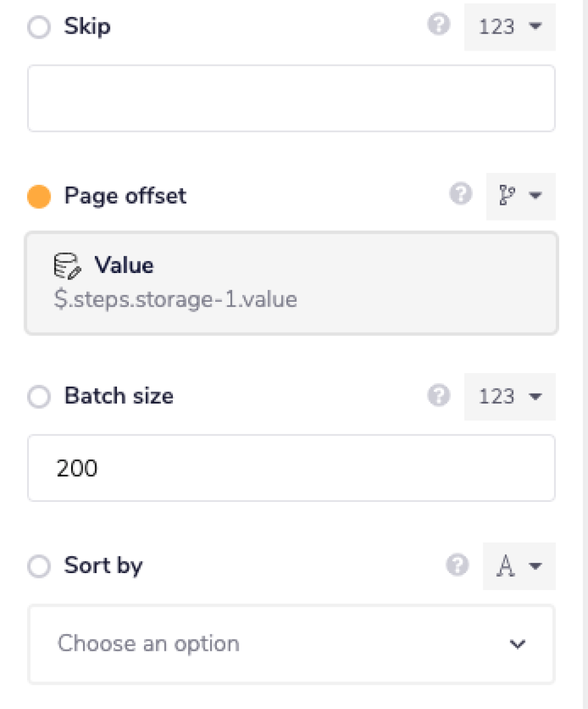This screenshot has height=709, width=588.
Task: Select the Sort by radio button
Action: [39, 566]
